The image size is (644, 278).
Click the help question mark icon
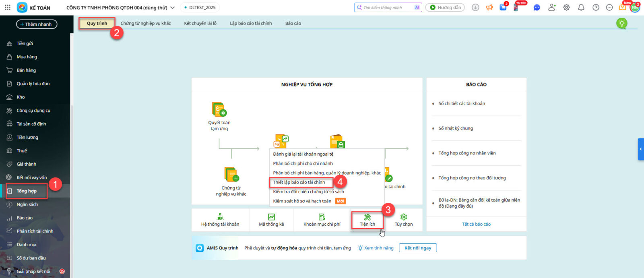click(x=596, y=7)
